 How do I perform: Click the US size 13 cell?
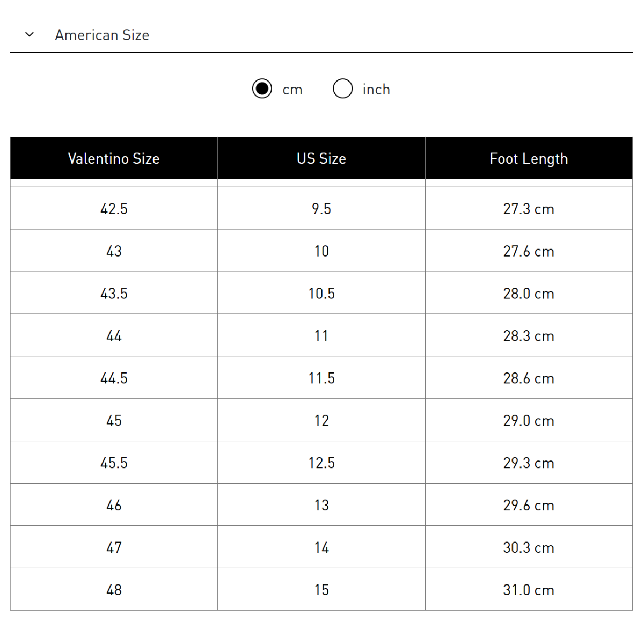click(x=321, y=505)
